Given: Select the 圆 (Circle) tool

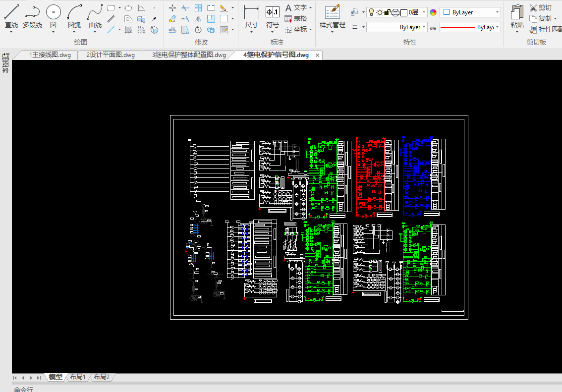Looking at the screenshot, I should [x=54, y=16].
